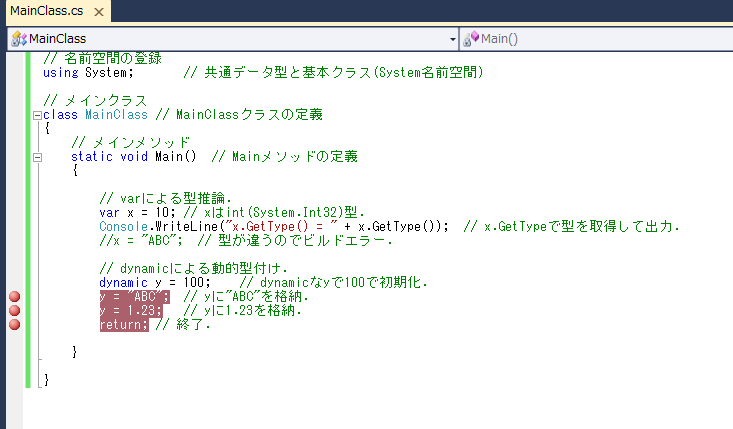The image size is (733, 429).
Task: Click the comment // varによる型推論.
Action: (x=165, y=199)
